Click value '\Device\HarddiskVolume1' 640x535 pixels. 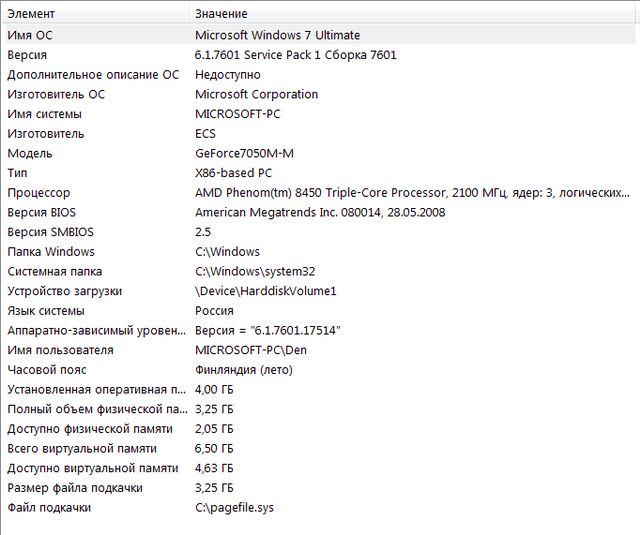(x=266, y=291)
